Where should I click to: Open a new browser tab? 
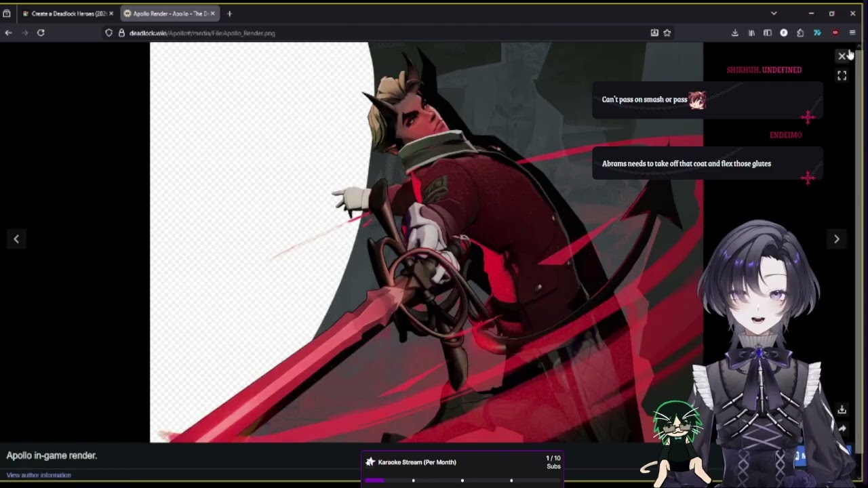click(229, 14)
